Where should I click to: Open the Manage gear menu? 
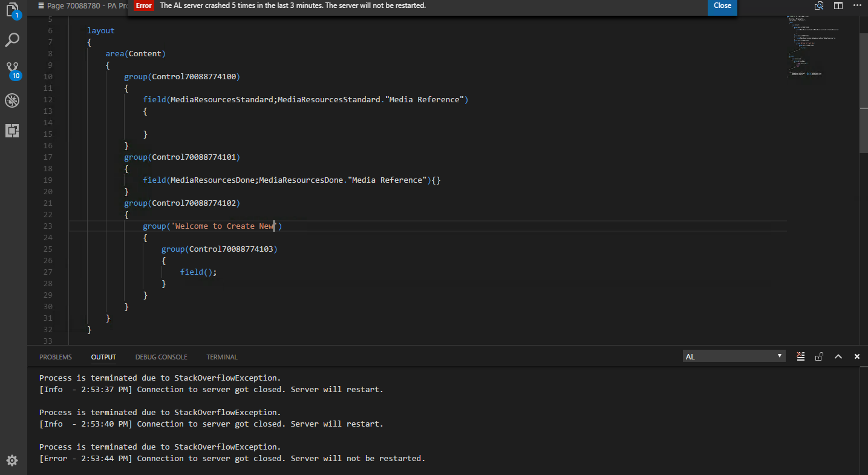pyautogui.click(x=12, y=460)
